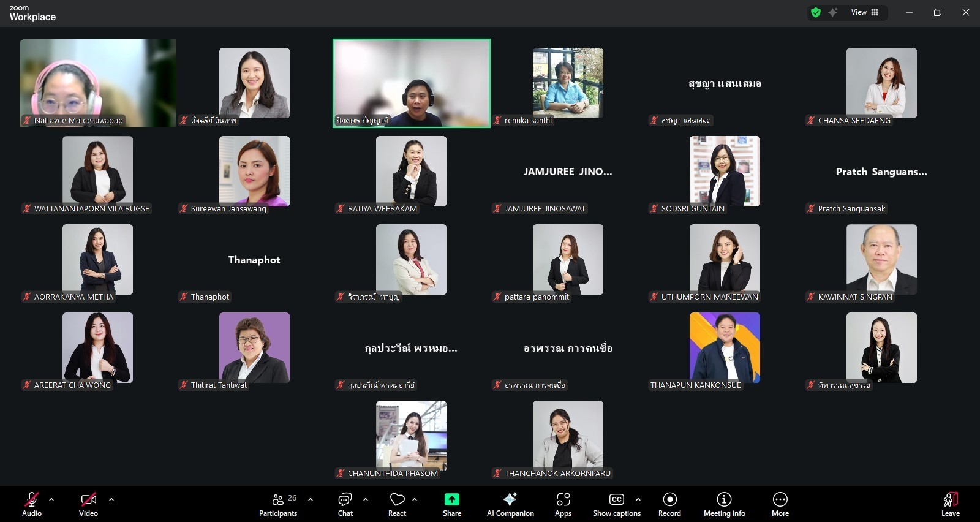The image size is (980, 522).
Task: Turn on the Video camera toggle
Action: coord(88,499)
